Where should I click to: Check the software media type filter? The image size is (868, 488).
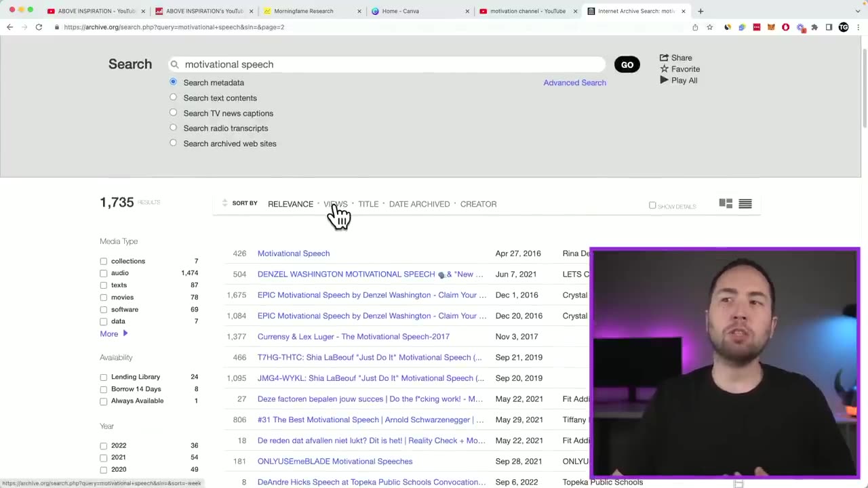[x=104, y=310]
